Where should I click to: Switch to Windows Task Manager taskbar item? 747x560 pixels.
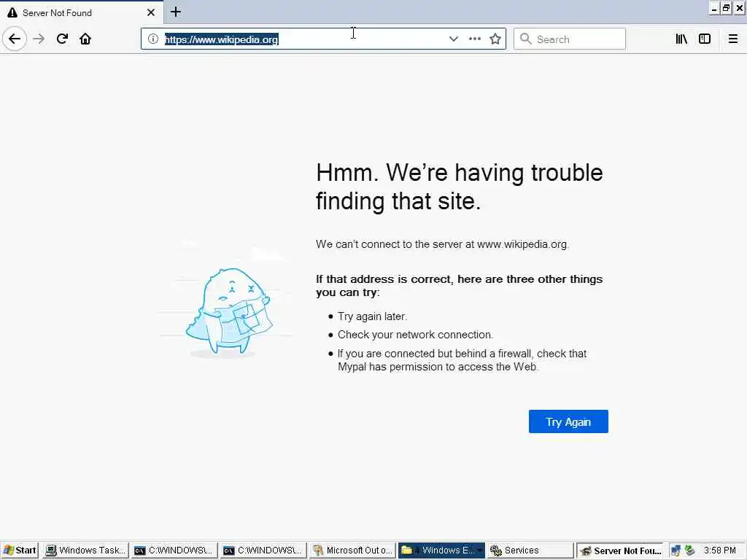(x=86, y=551)
